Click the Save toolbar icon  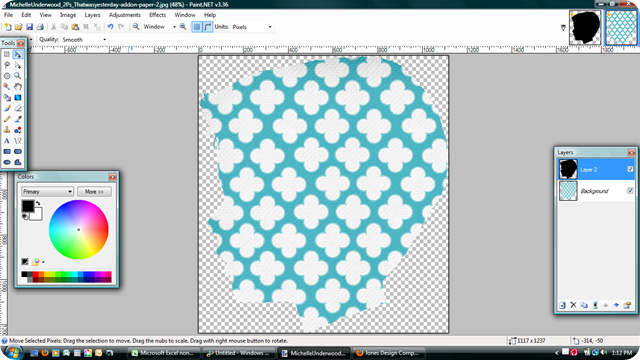point(29,27)
